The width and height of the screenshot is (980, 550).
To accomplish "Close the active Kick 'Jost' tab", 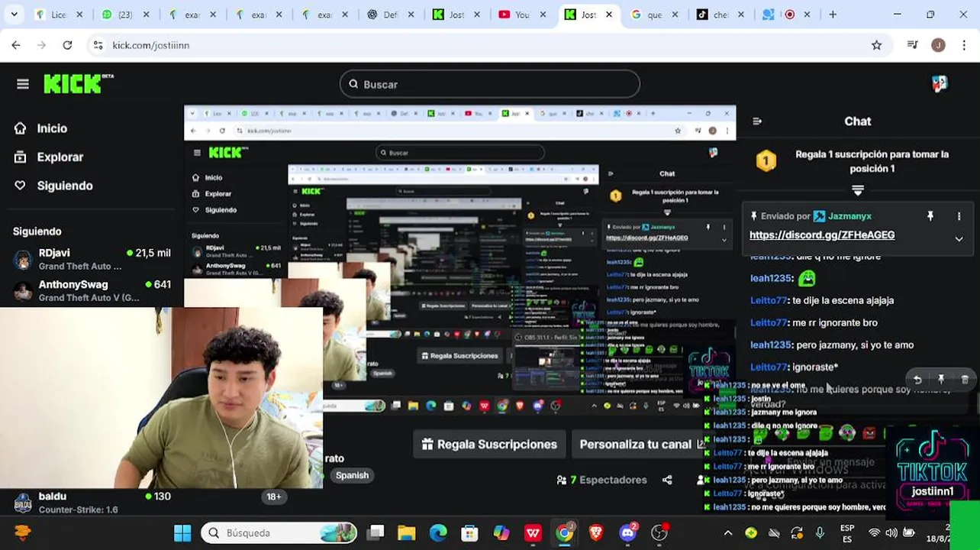I will pos(609,15).
